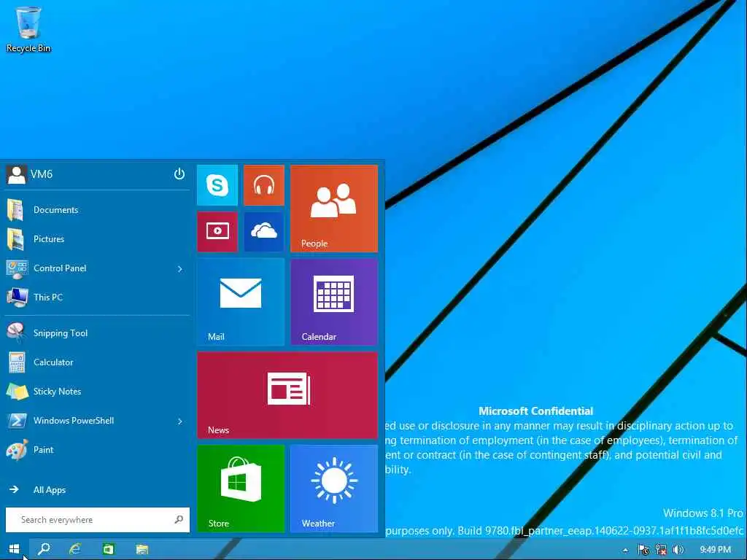Image resolution: width=747 pixels, height=560 pixels.
Task: Open the Skype tile
Action: click(x=217, y=185)
